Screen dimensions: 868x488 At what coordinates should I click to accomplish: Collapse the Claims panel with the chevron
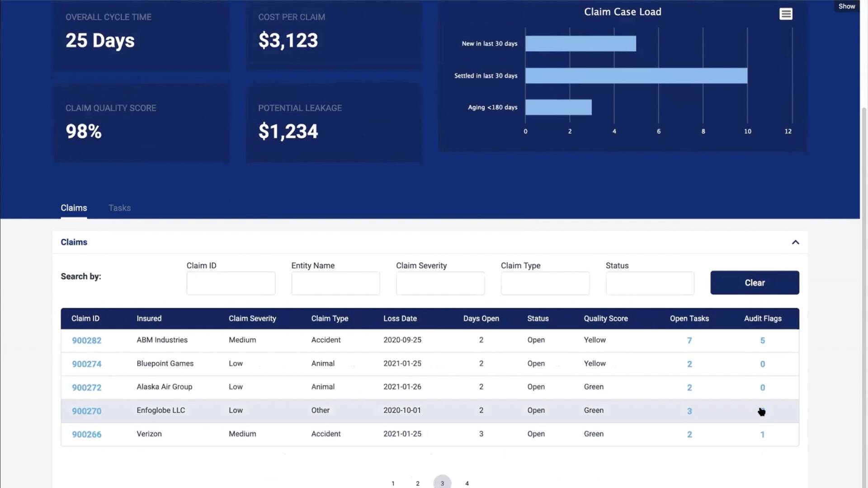[795, 242]
